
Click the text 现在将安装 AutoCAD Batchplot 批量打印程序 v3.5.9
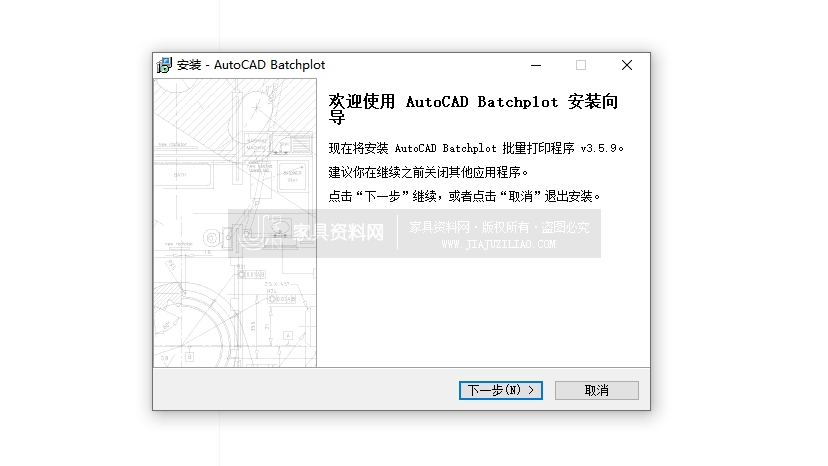(476, 148)
